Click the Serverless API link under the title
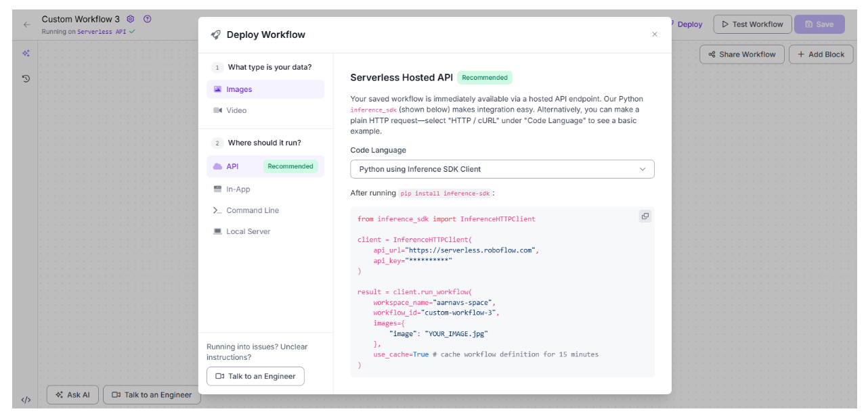Image resolution: width=868 pixels, height=418 pixels. (101, 32)
